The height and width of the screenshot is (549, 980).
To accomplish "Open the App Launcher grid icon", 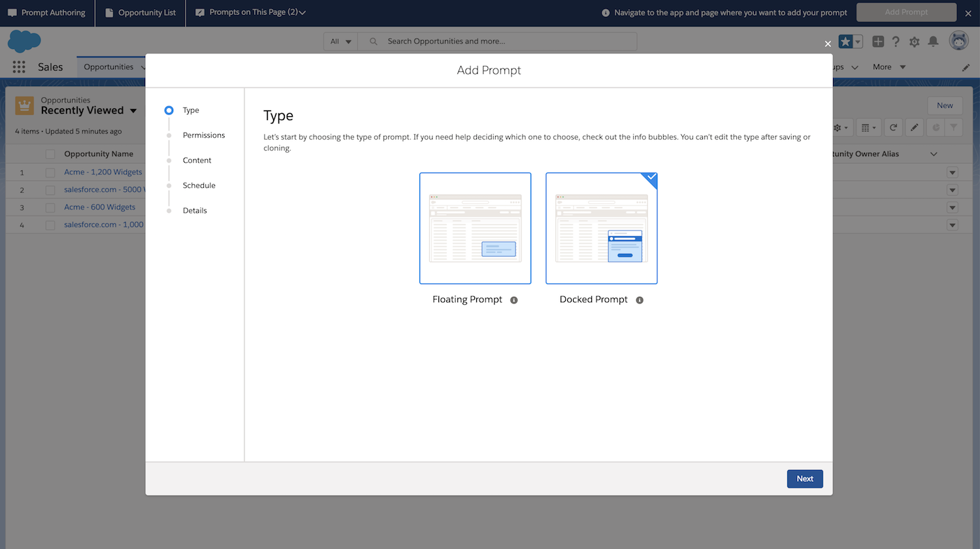I will (x=19, y=67).
